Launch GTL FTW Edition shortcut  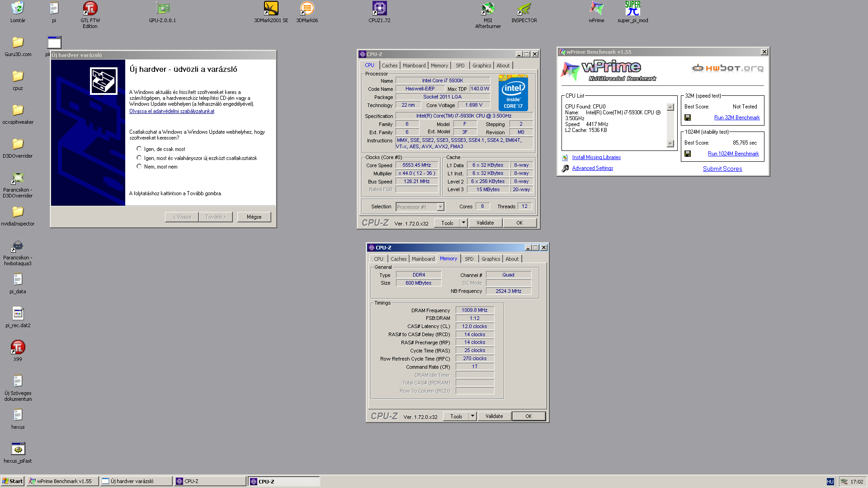(90, 15)
